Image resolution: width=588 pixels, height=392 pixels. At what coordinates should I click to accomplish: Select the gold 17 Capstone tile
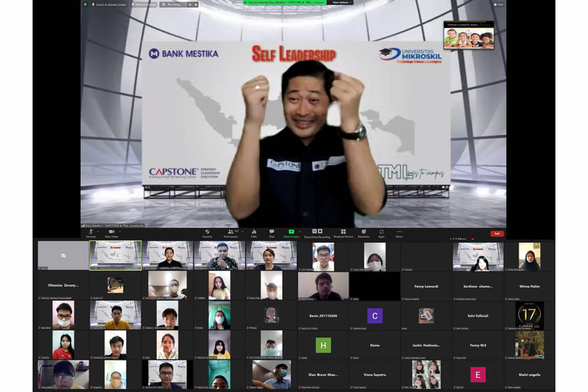coord(529,315)
